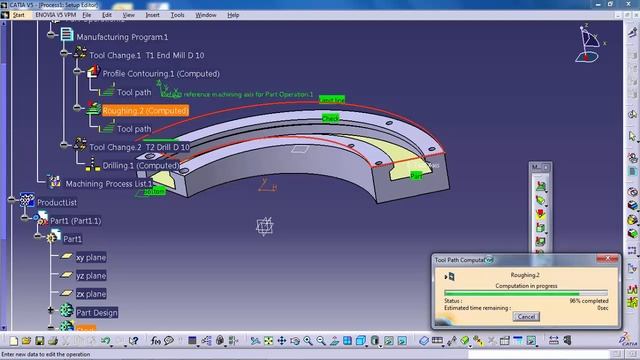Select the yz plane
This screenshot has height=360, width=640.
pyautogui.click(x=91, y=276)
